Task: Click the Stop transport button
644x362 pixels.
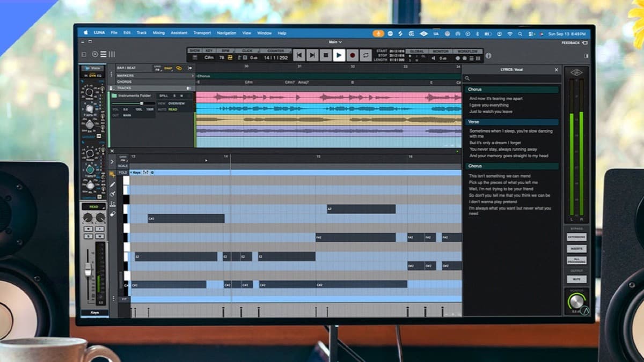Action: [326, 55]
